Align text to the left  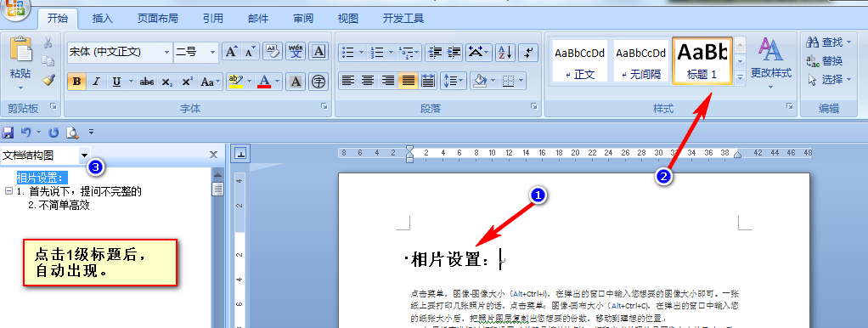pos(347,81)
